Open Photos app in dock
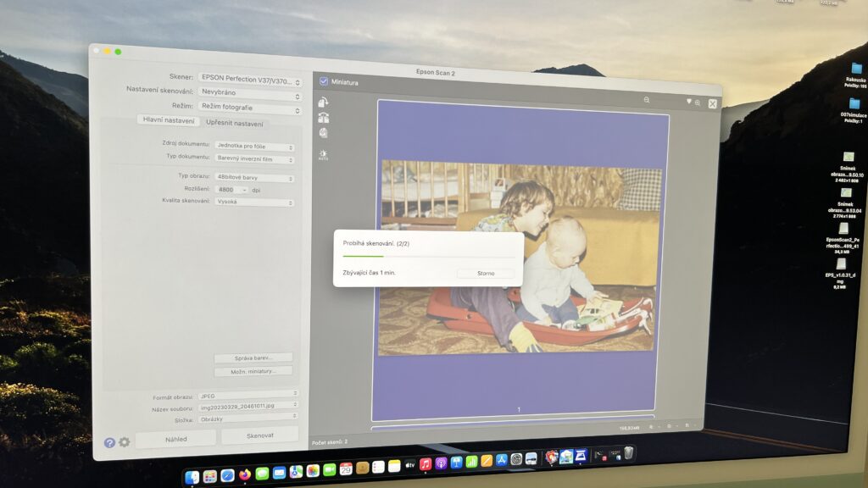Screen dimensions: 868x488 pos(313,471)
